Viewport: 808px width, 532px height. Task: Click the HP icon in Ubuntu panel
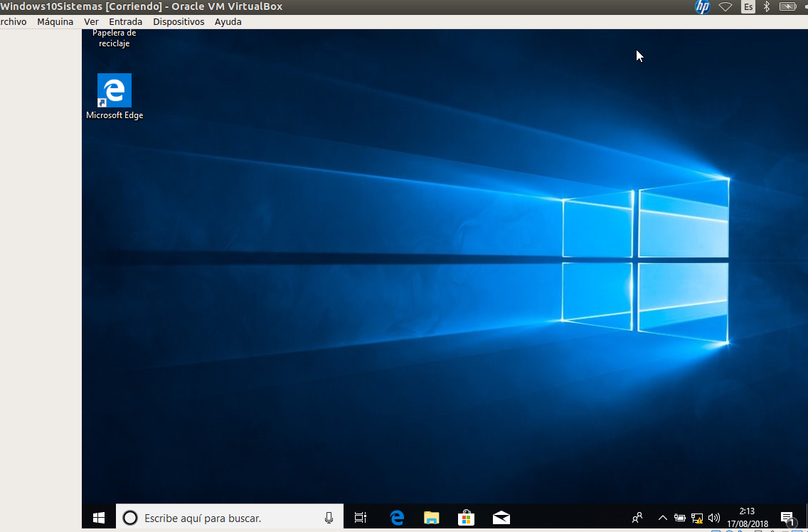click(x=702, y=6)
